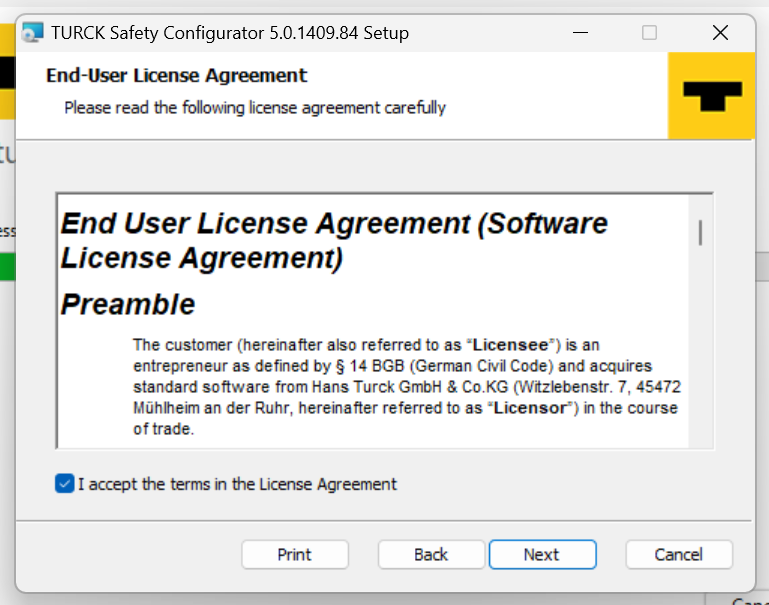Click the bold word "Licensee" in license text

(x=510, y=345)
